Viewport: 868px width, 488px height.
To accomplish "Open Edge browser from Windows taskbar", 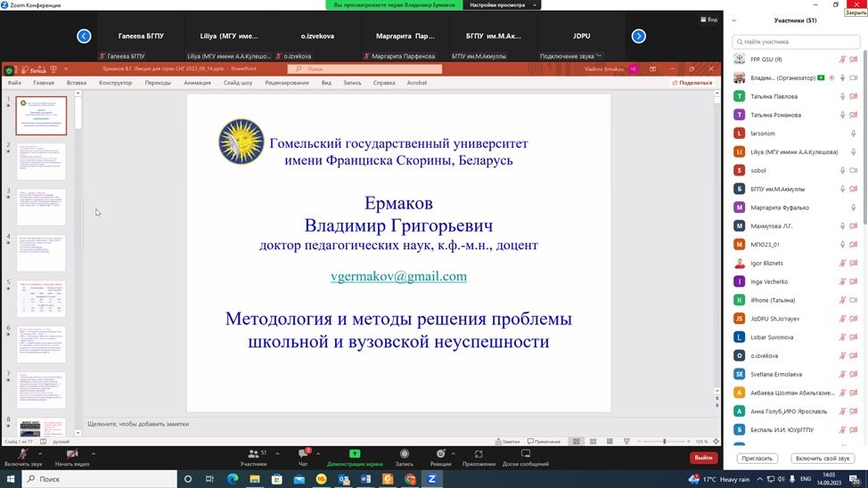I will 233,479.
